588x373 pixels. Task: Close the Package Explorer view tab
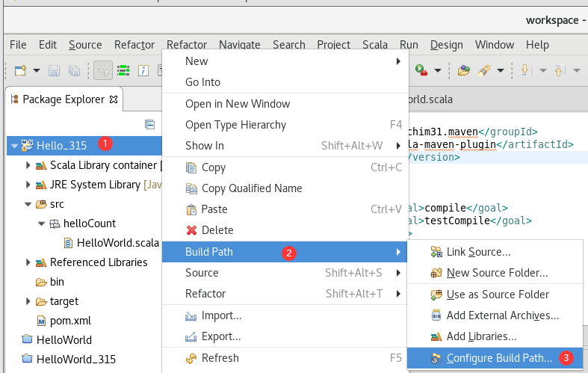click(x=114, y=99)
